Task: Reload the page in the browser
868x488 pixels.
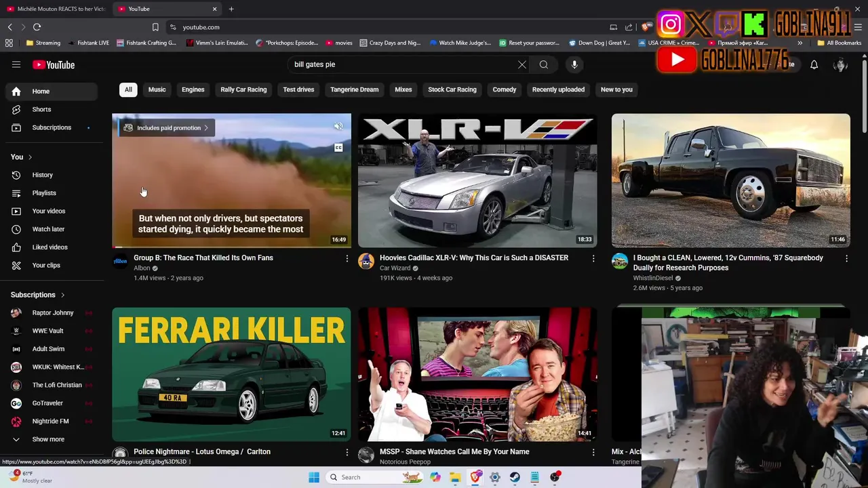Action: pos(37,27)
